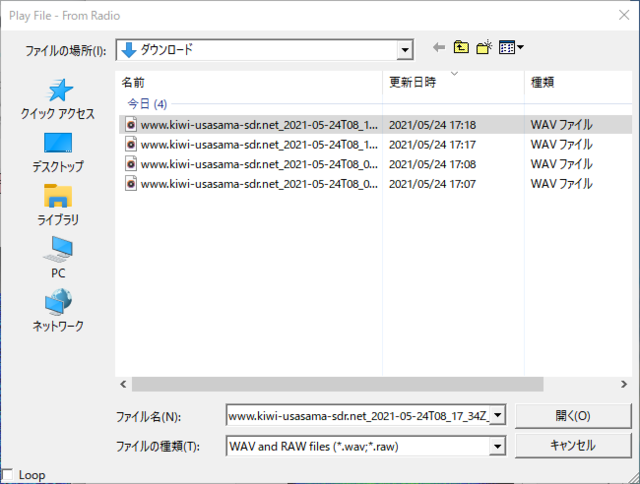Image resolution: width=640 pixels, height=484 pixels.
Task: Click the 開く(O) button
Action: (x=573, y=416)
